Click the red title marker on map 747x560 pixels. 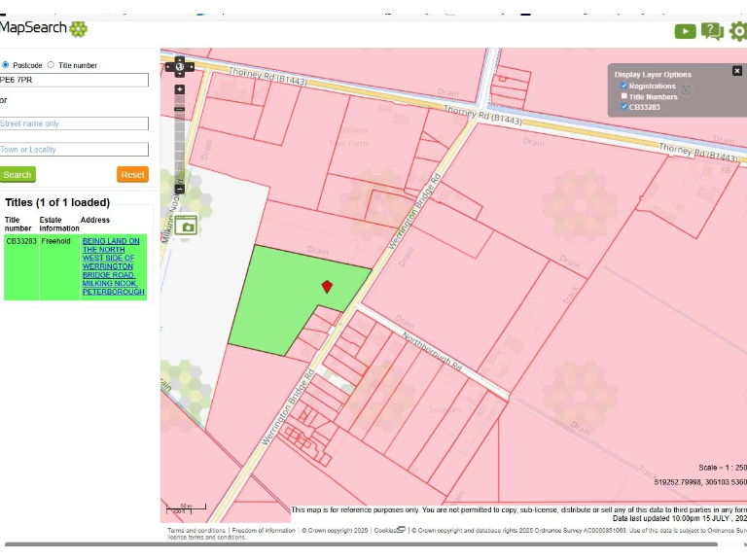pos(327,286)
